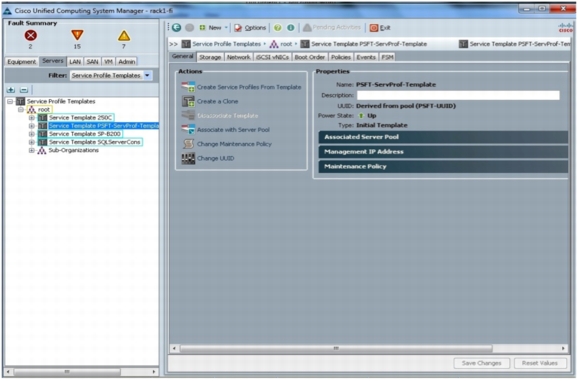Click root in the breadcrumb path
Image resolution: width=578 pixels, height=381 pixels.
coord(286,44)
